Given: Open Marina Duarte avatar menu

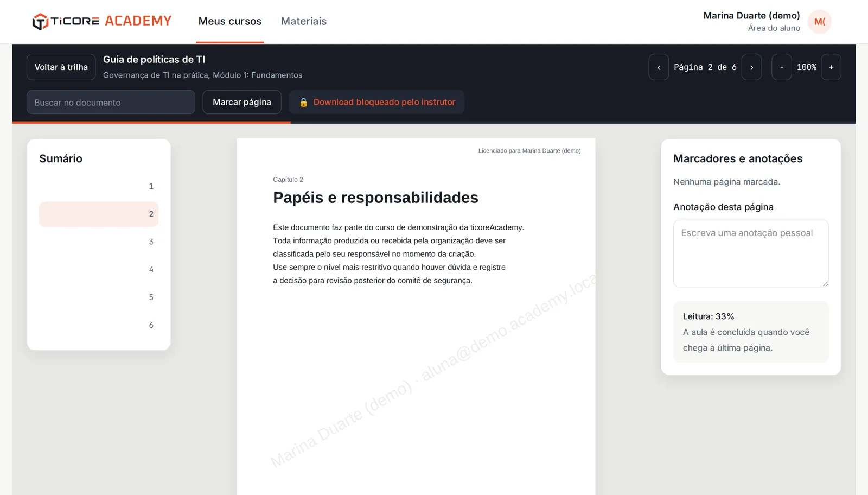Looking at the screenshot, I should pos(819,22).
